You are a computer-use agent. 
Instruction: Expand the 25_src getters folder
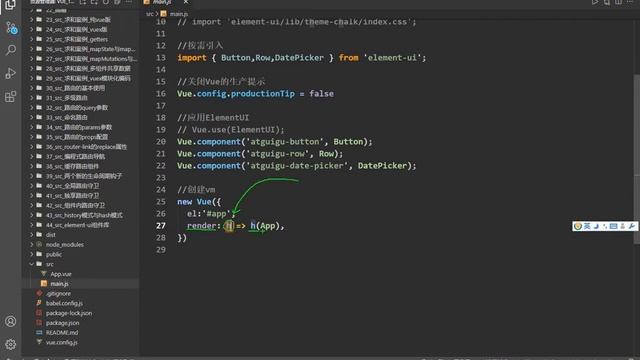[76, 39]
